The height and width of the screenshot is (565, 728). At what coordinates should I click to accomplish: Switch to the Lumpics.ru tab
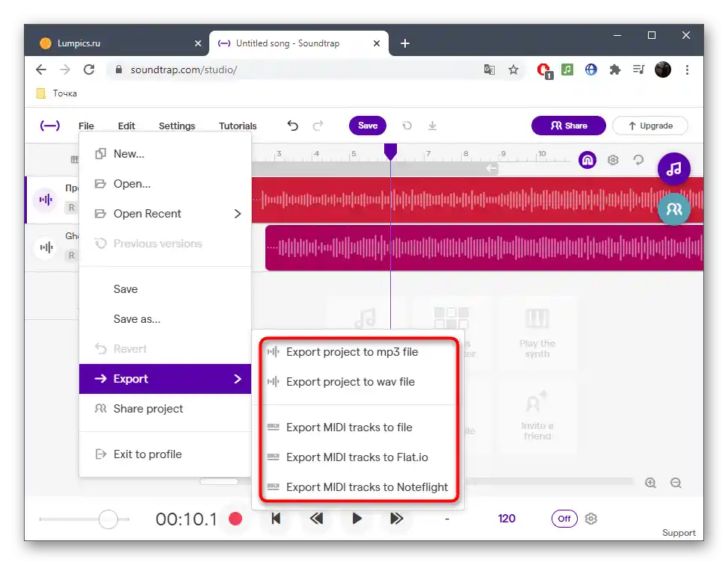coord(121,43)
